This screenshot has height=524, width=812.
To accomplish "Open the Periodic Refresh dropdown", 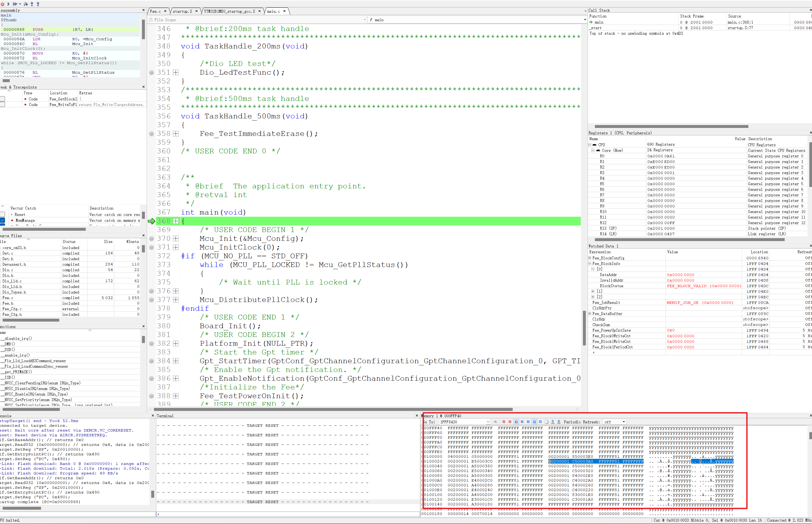I will 615,422.
